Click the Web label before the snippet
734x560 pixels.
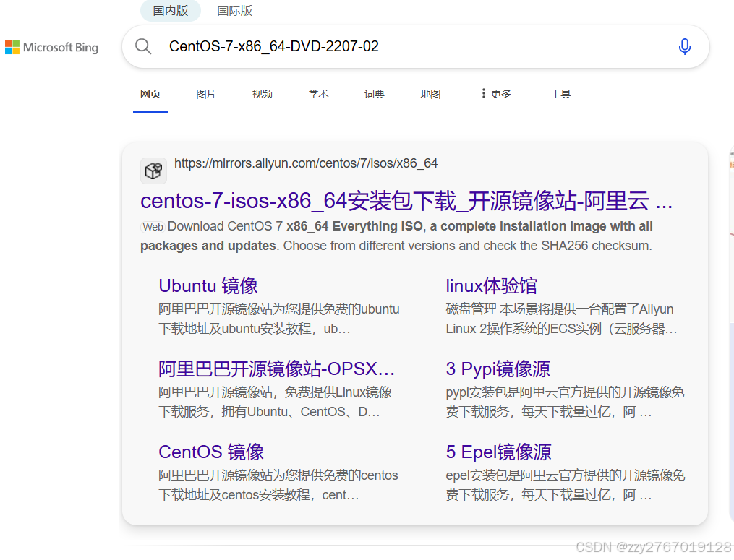click(x=153, y=227)
